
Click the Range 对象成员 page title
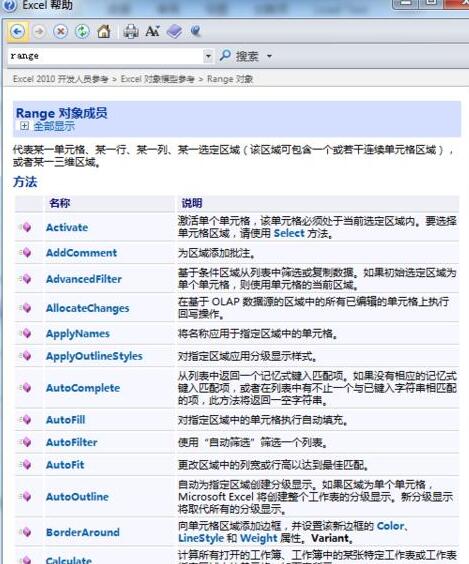[62, 113]
